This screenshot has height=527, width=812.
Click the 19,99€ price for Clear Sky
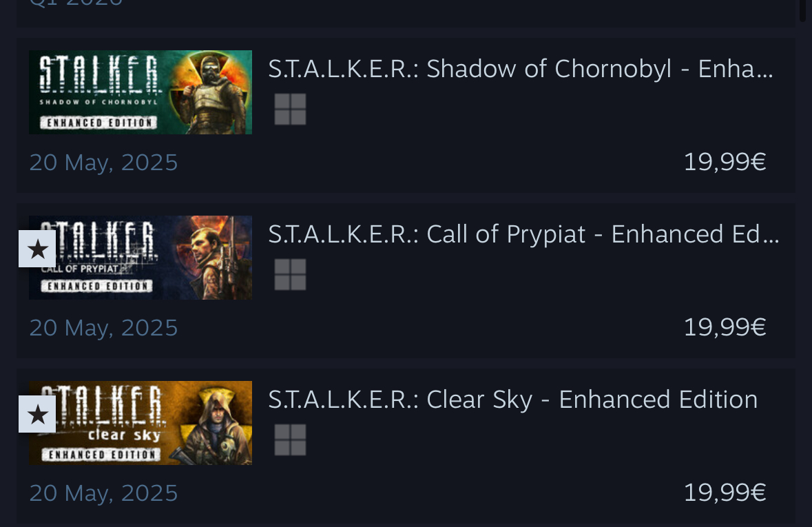[725, 493]
